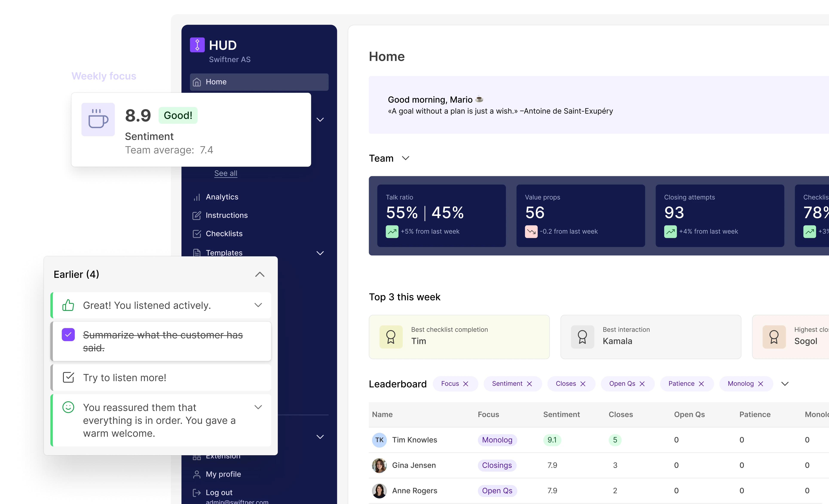Image resolution: width=829 pixels, height=504 pixels.
Task: Expand the chevron above the Extension sidebar item
Action: (x=320, y=437)
